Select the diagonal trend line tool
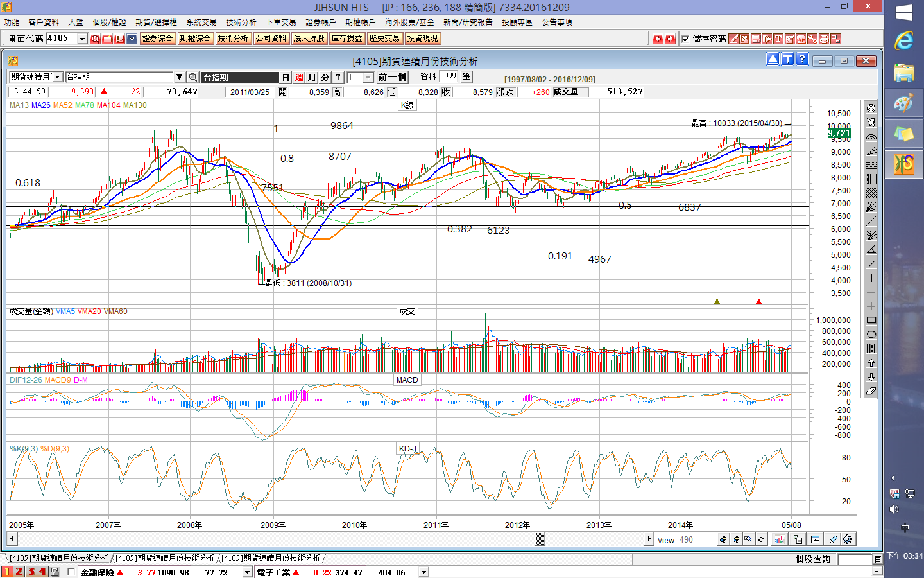Screen dimensions: 924x578 point(871,221)
